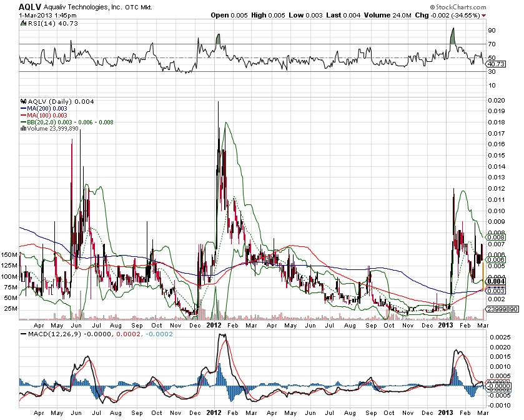Click the RSI(14) 40.73 panel label
The width and height of the screenshot is (524, 420).
click(53, 23)
